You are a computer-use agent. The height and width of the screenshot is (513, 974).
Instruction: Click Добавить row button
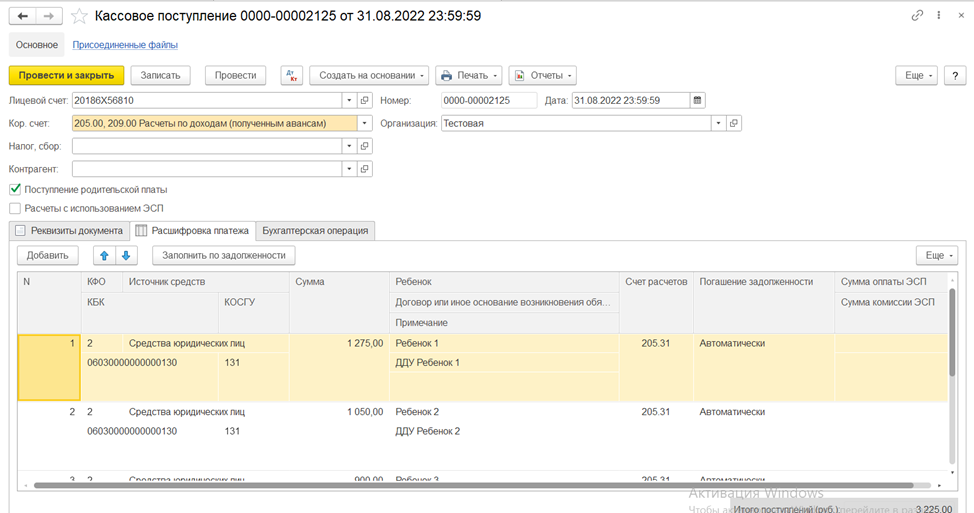[x=47, y=255]
